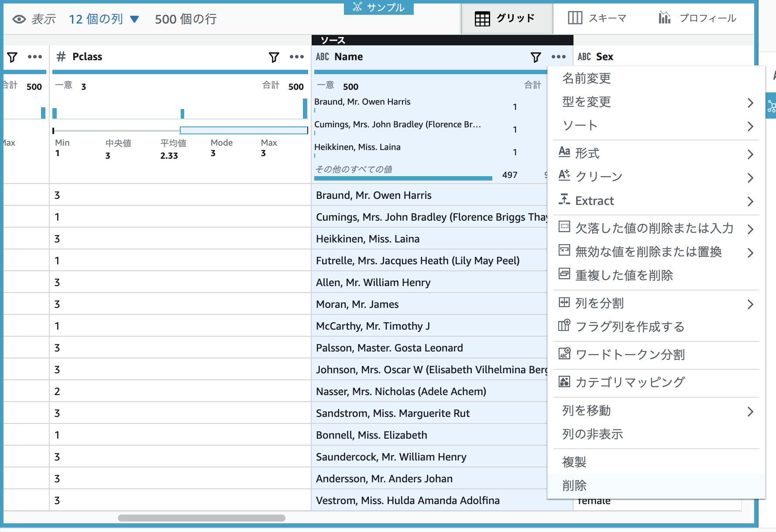Click the chart icon next to プロフィール
The image size is (776, 532).
point(665,18)
